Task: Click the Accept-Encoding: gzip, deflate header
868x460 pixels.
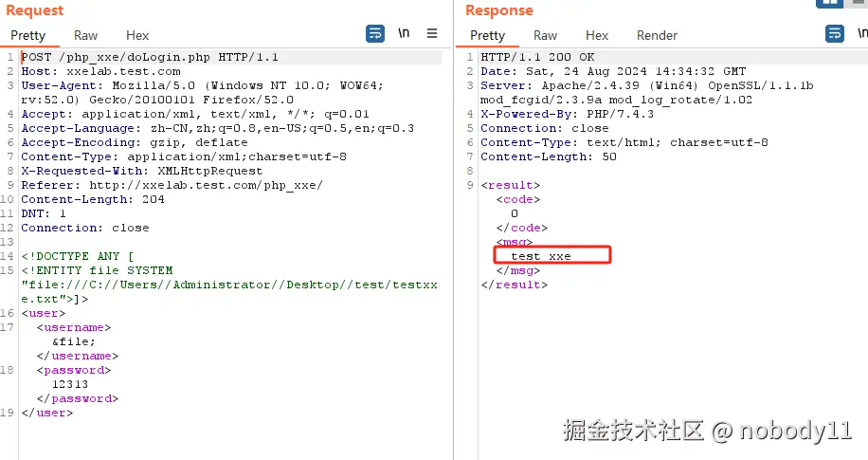Action: point(135,142)
